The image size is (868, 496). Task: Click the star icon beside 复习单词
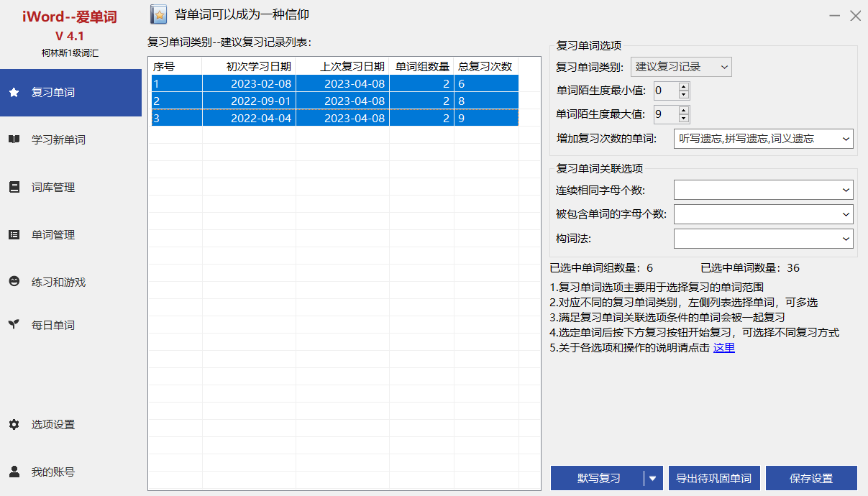tap(14, 93)
